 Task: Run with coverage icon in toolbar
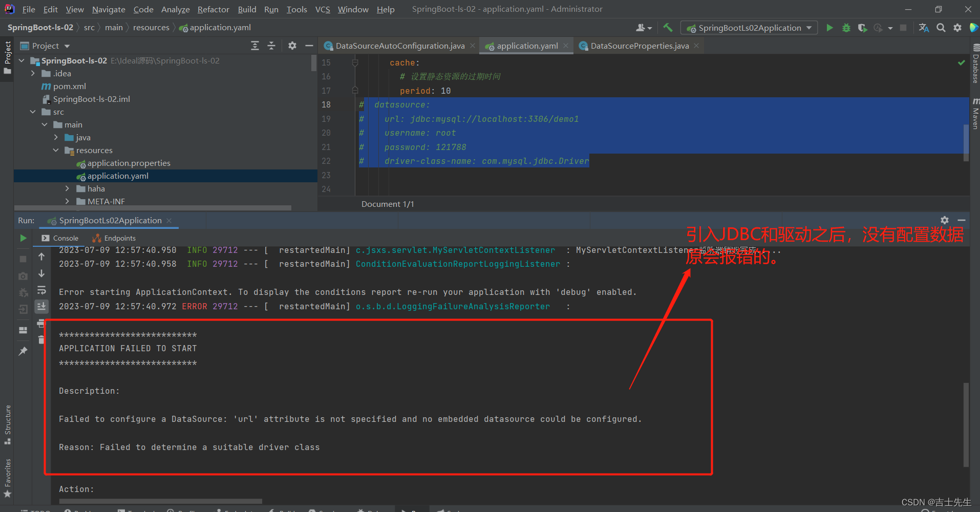[x=862, y=28]
